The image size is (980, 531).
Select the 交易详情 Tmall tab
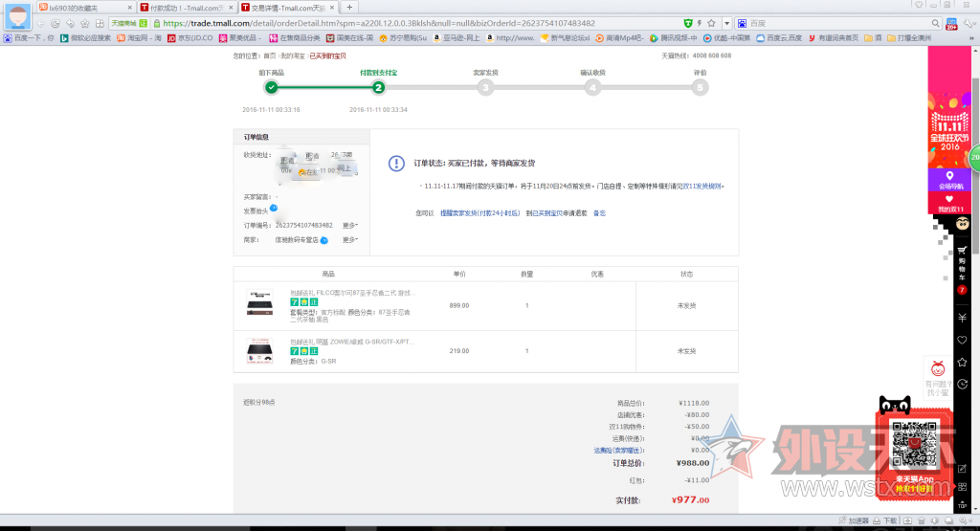click(x=288, y=8)
